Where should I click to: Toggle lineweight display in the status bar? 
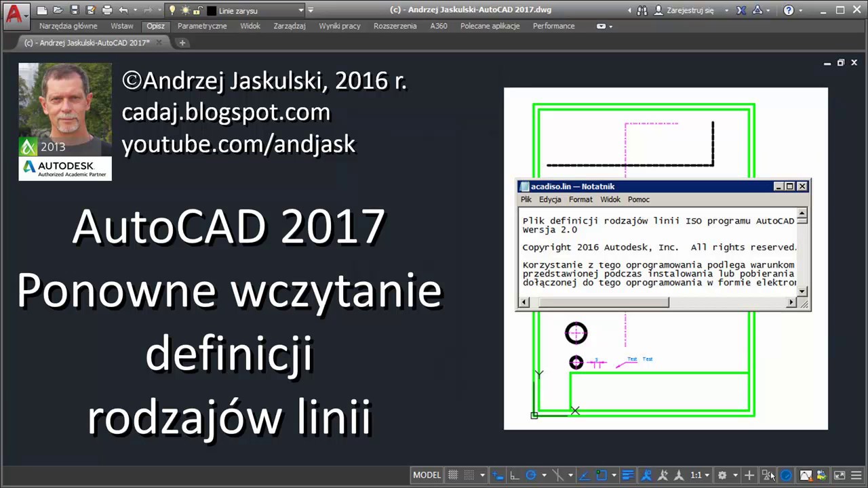click(628, 475)
